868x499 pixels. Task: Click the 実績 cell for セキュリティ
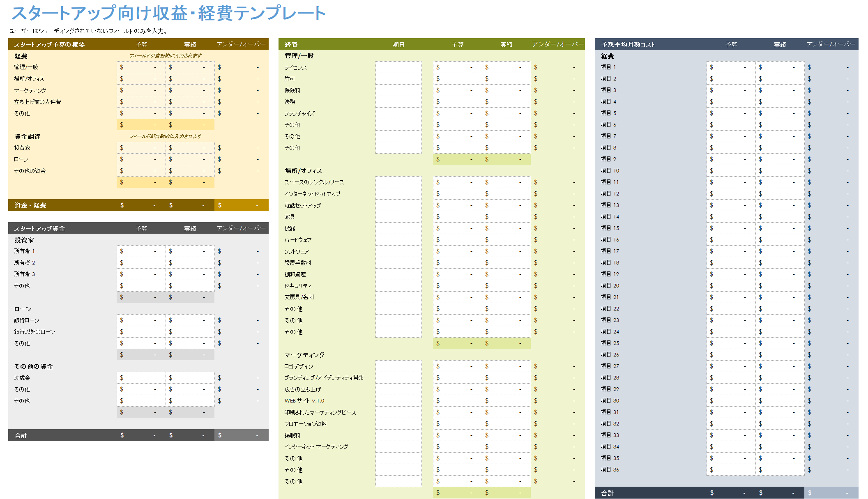pyautogui.click(x=507, y=286)
